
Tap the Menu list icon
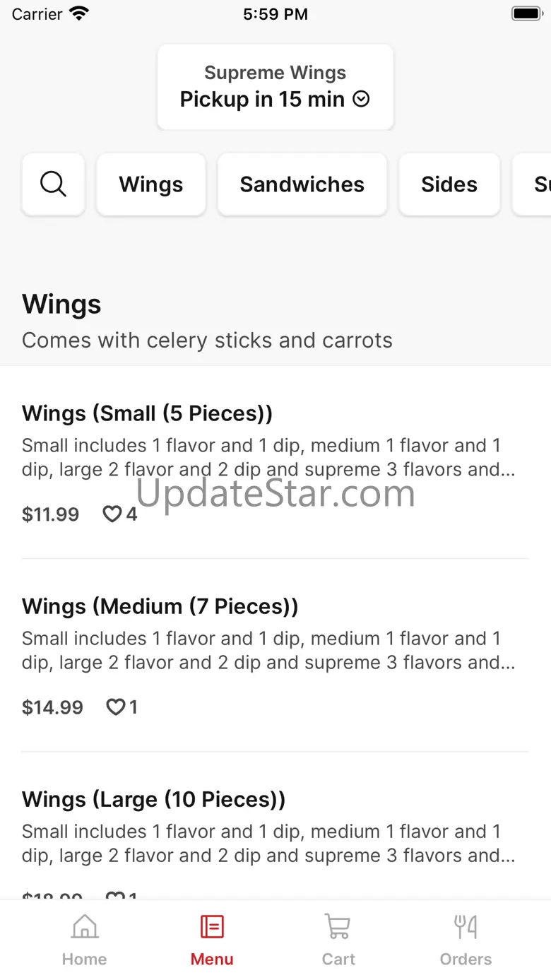click(212, 926)
